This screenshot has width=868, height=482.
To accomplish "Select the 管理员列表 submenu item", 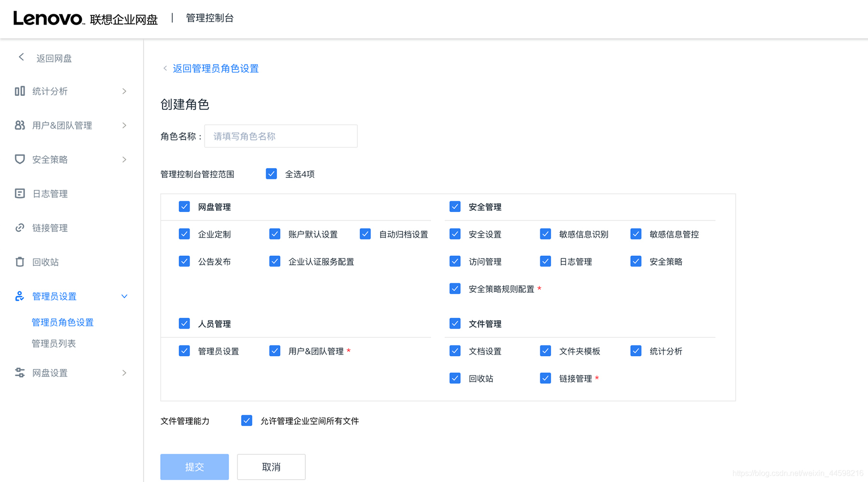I will 54,344.
